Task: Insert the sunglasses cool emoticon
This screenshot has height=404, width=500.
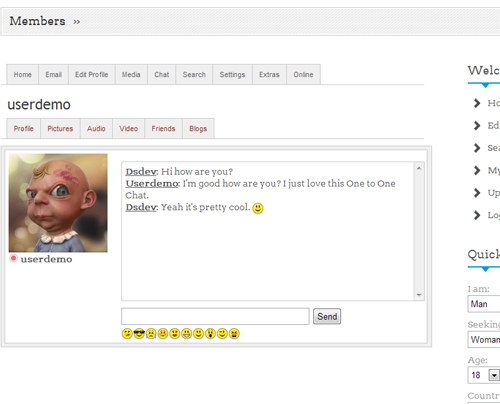Action: click(139, 333)
